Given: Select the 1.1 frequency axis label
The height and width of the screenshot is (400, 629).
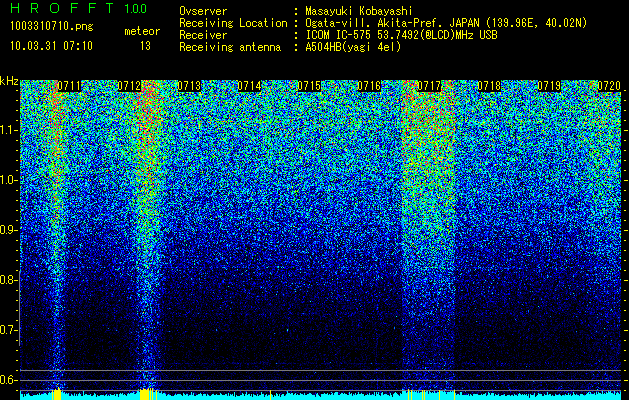Looking at the screenshot, I should (x=9, y=130).
